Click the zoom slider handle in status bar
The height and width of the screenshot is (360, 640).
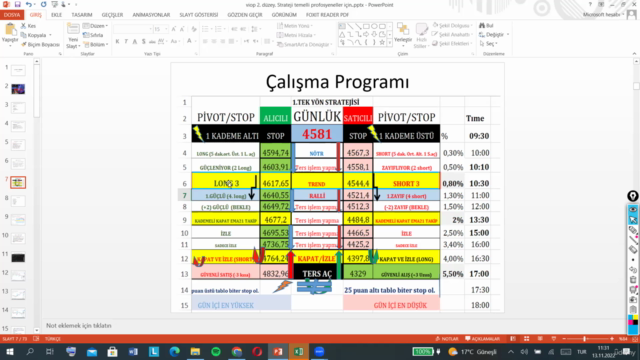tap(584, 339)
